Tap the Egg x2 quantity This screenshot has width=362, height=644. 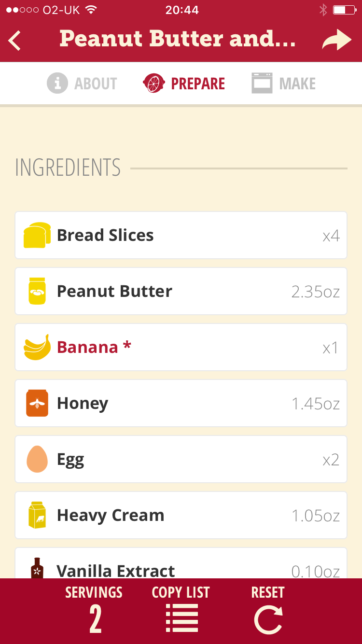[331, 460]
